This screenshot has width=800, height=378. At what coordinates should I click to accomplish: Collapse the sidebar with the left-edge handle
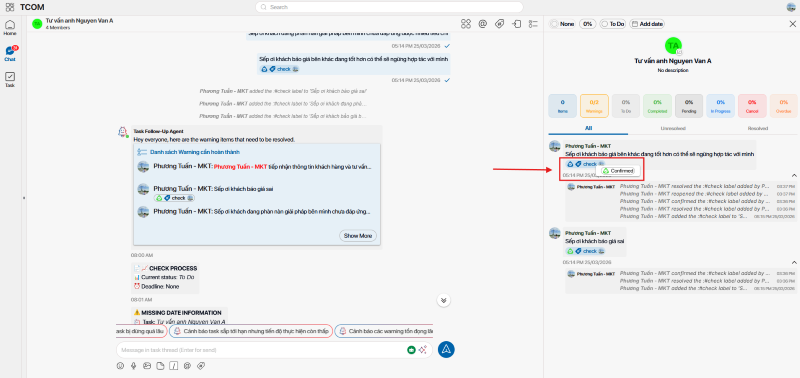(x=24, y=198)
